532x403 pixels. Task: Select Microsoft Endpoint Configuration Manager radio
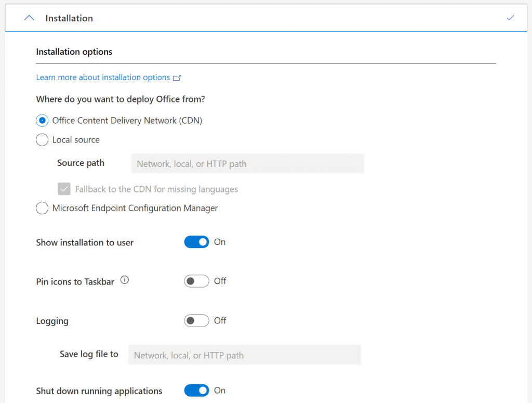[42, 208]
